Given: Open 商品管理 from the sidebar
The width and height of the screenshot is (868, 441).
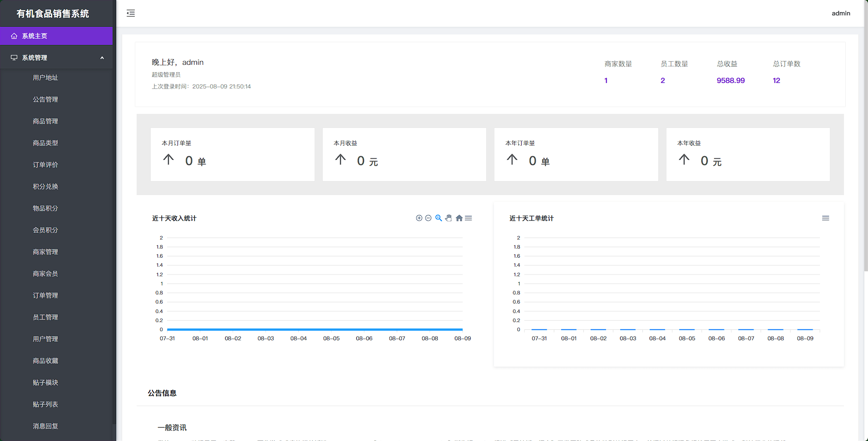Looking at the screenshot, I should (x=45, y=121).
